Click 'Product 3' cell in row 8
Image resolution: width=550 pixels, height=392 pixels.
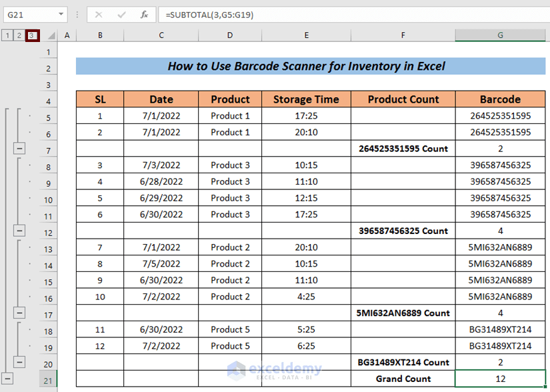(x=230, y=165)
